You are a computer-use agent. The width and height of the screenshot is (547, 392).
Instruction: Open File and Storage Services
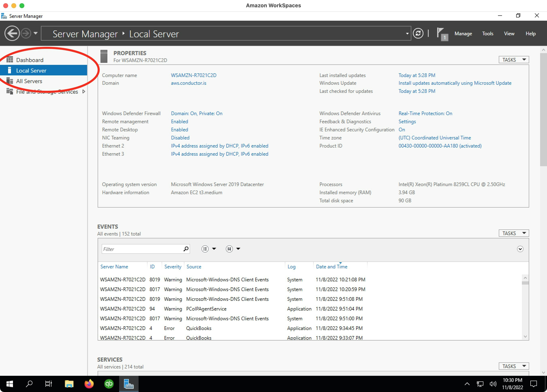coord(47,92)
